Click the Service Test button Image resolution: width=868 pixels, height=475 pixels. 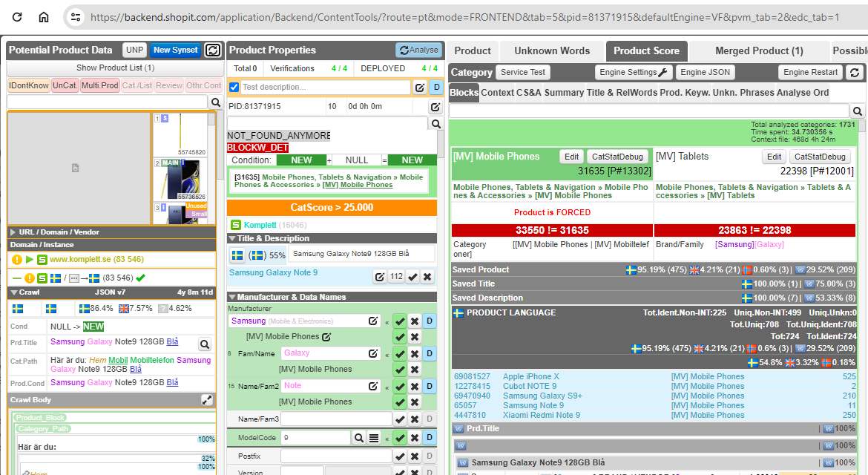click(523, 72)
